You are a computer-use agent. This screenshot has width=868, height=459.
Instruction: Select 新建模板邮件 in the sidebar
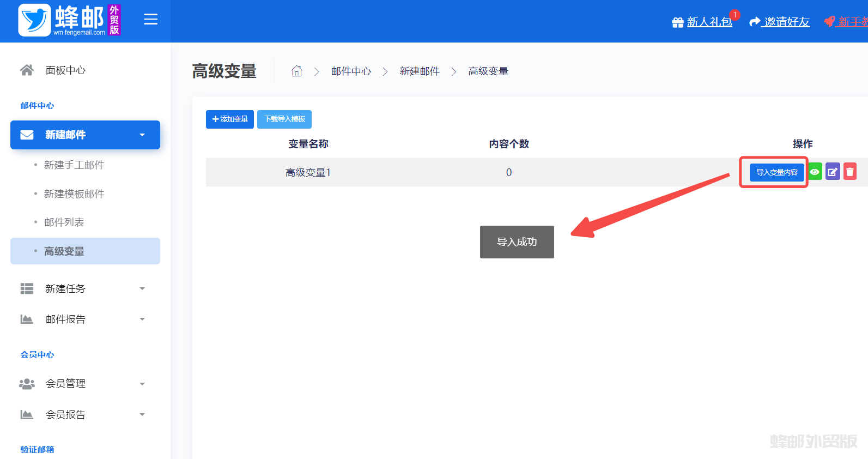[x=74, y=194]
